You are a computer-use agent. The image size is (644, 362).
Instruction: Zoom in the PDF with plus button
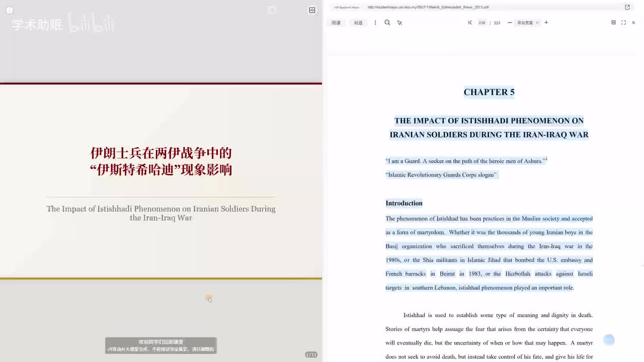[x=546, y=23]
